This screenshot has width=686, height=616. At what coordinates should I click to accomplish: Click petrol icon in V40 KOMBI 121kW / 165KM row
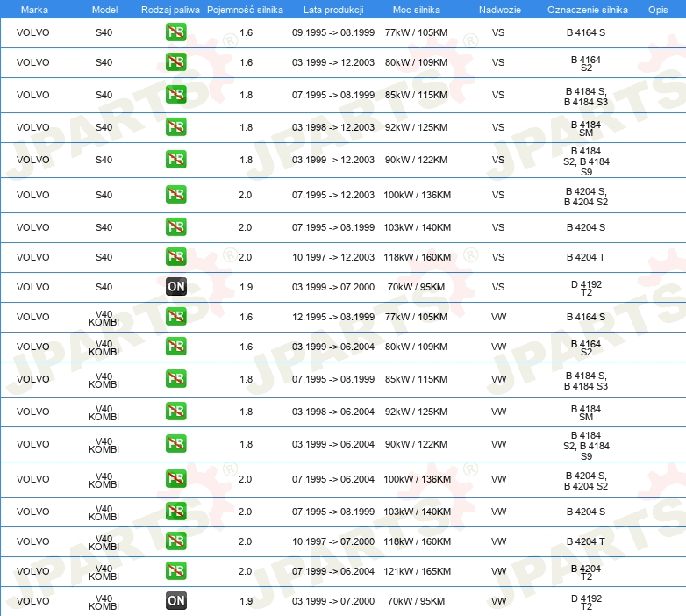175,571
